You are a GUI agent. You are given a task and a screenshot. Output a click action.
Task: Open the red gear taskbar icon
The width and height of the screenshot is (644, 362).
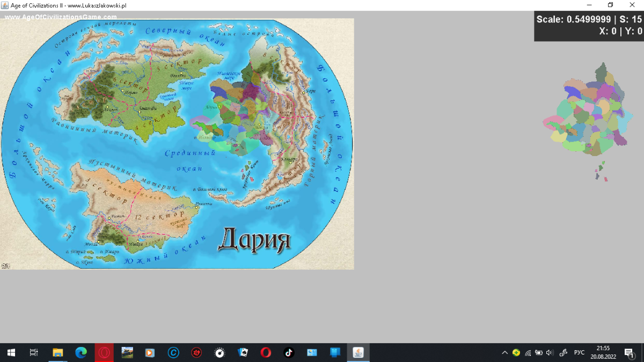pos(196,352)
